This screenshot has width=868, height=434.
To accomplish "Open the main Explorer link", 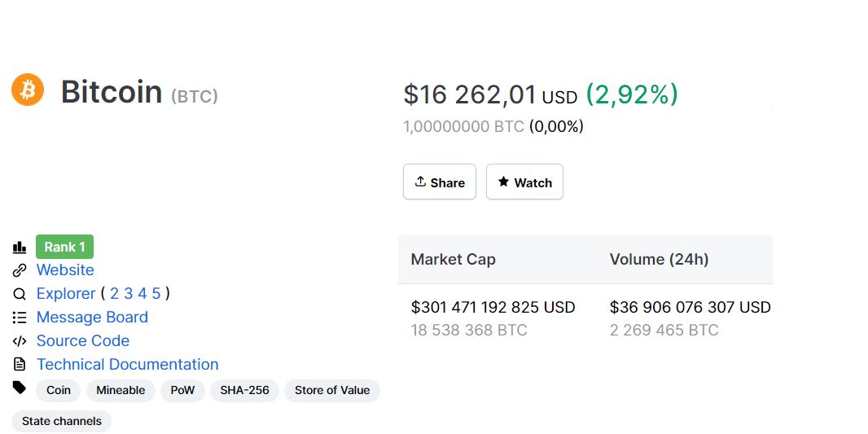I will (66, 294).
